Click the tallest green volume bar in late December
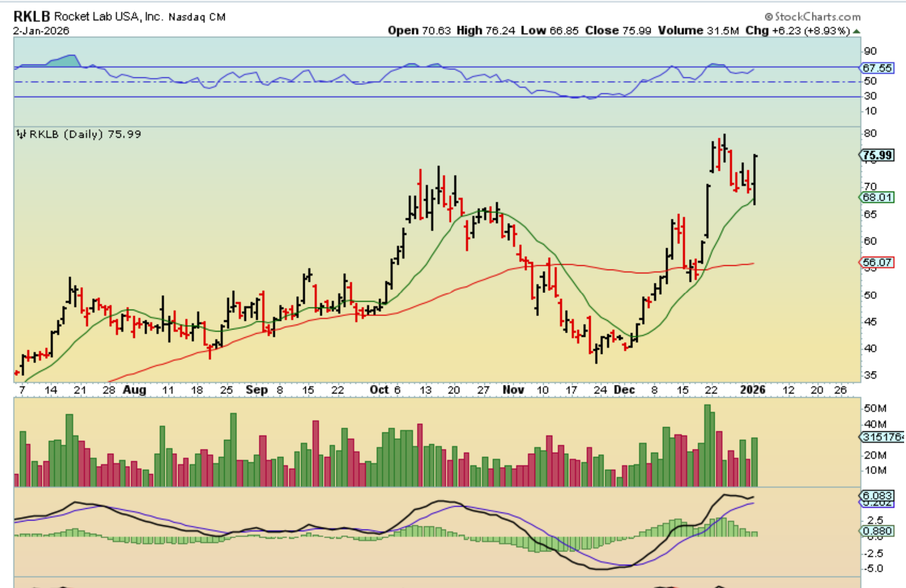Viewport: 906px width, 588px height. pyautogui.click(x=707, y=446)
